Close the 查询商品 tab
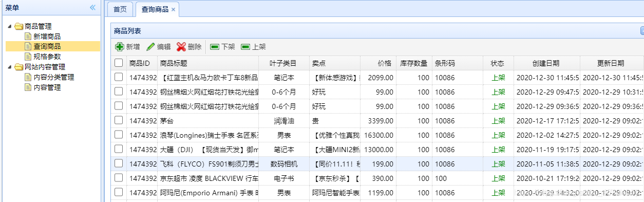This screenshot has height=202, width=644. click(x=173, y=9)
